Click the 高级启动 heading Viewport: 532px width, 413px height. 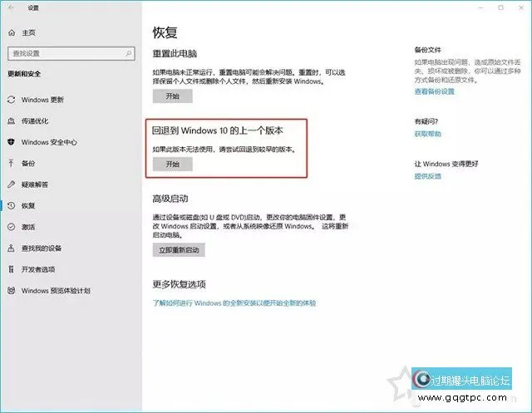(x=170, y=199)
